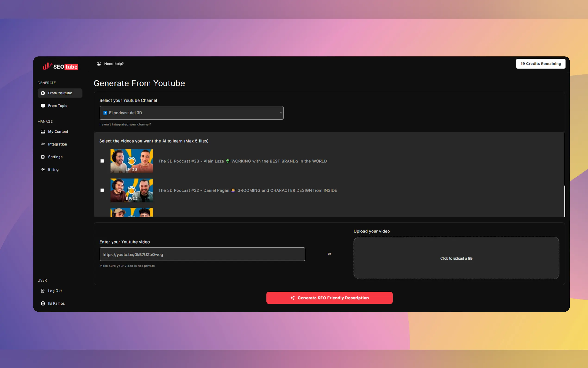588x368 pixels.
Task: Click the upload a file drop area
Action: [456, 258]
